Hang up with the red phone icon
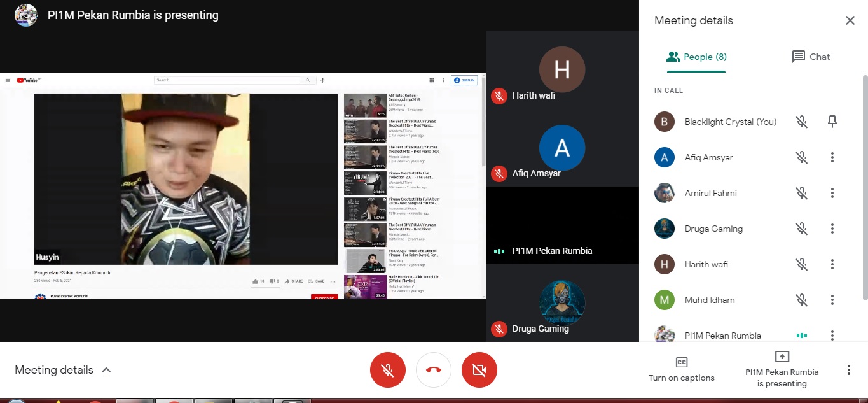The width and height of the screenshot is (868, 403). click(434, 370)
